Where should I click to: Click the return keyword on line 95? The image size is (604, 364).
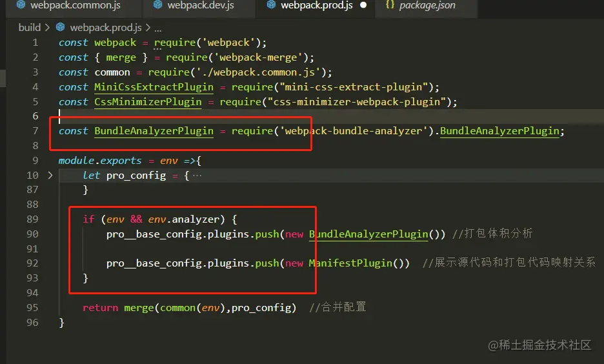pos(100,308)
